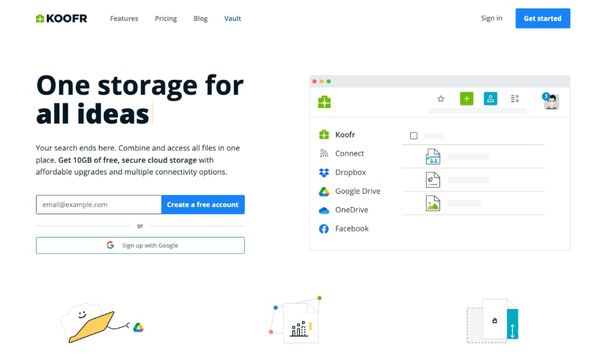Open the Pricing page

166,18
